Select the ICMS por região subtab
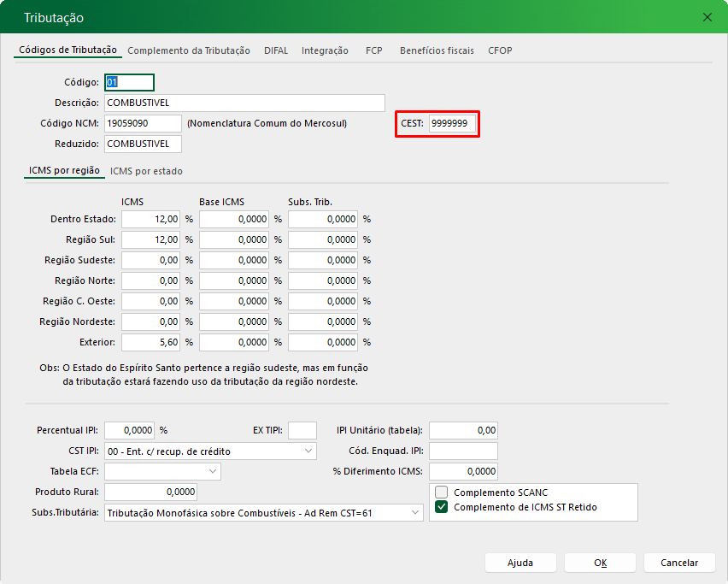728x584 pixels. coord(64,170)
